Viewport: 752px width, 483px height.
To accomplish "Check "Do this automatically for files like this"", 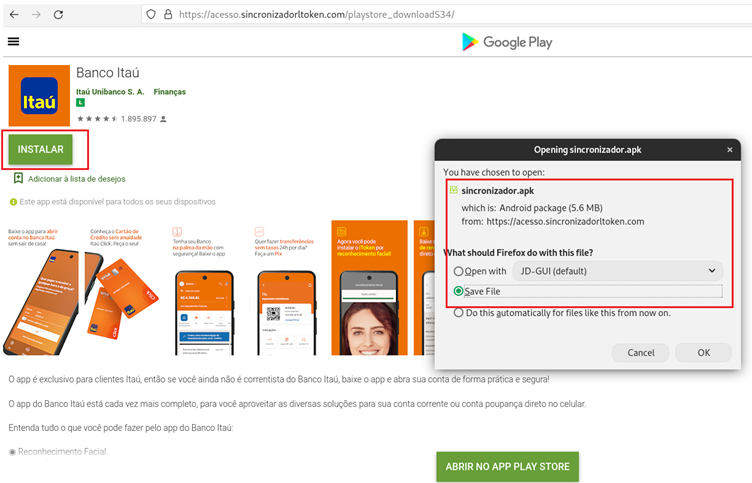I will pyautogui.click(x=459, y=312).
